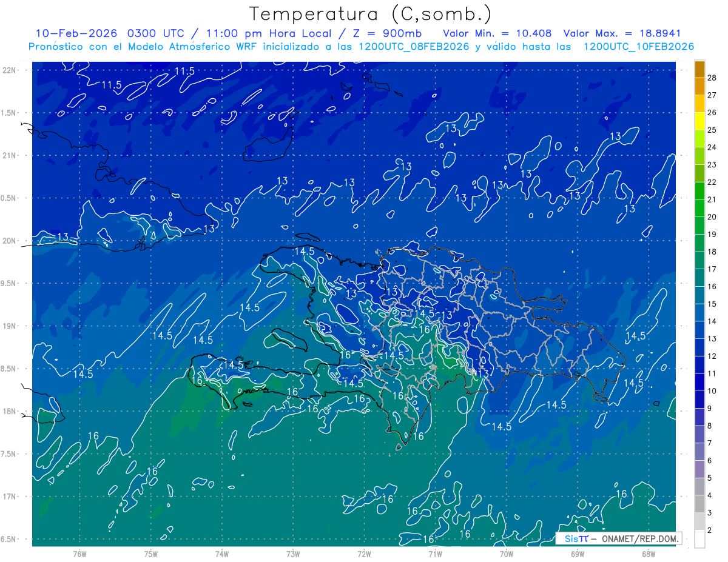Click the 74W longitude axis label
This screenshot has height=562, width=728.
coord(222,554)
